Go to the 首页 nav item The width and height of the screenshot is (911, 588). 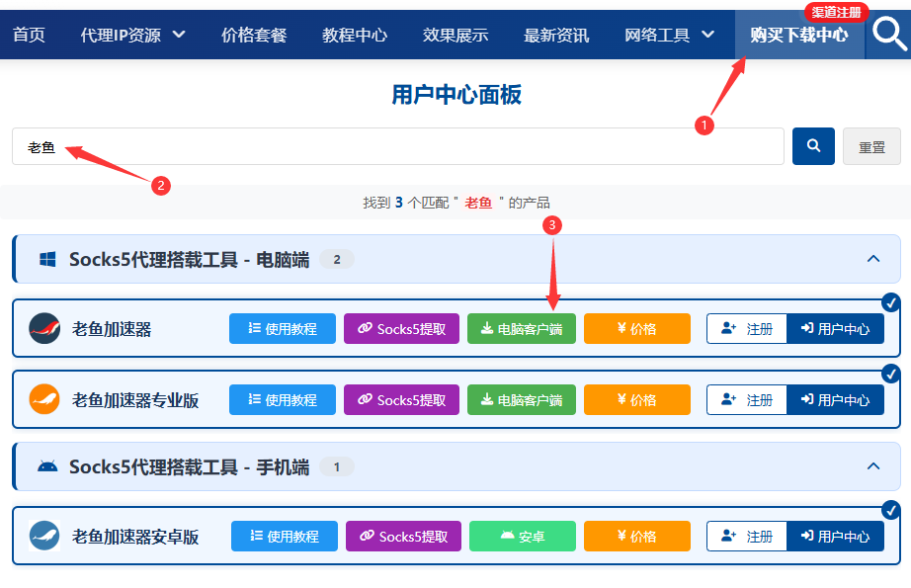pos(29,35)
